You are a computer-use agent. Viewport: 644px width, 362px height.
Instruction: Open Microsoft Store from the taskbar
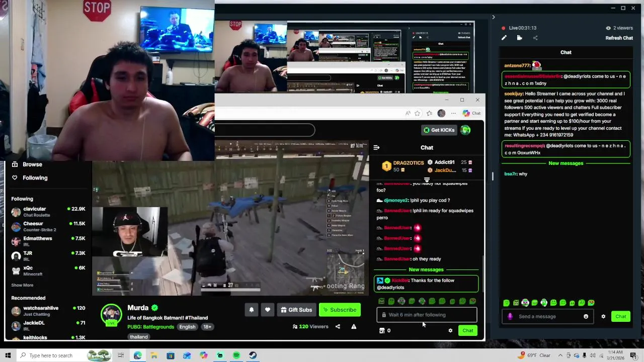[171, 355]
